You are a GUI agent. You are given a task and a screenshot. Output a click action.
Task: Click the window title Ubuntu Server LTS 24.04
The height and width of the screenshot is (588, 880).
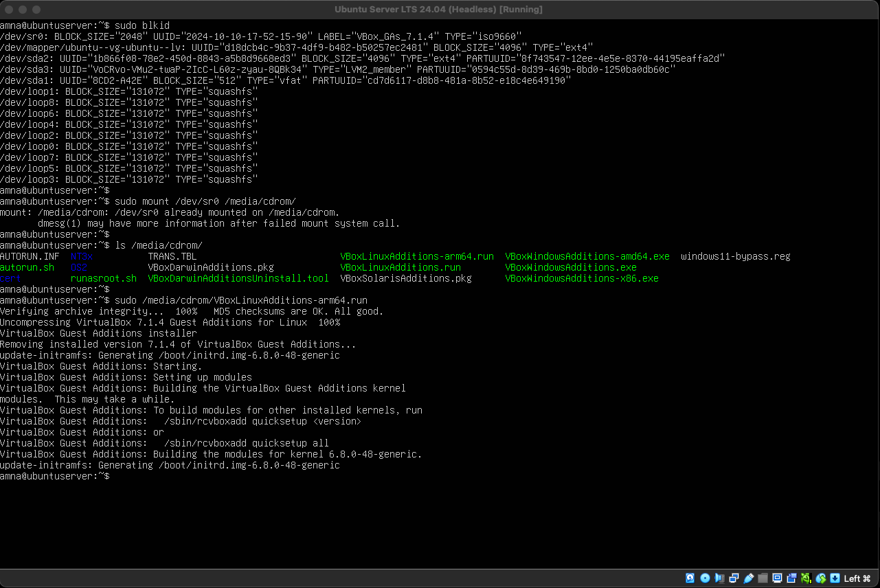point(438,9)
